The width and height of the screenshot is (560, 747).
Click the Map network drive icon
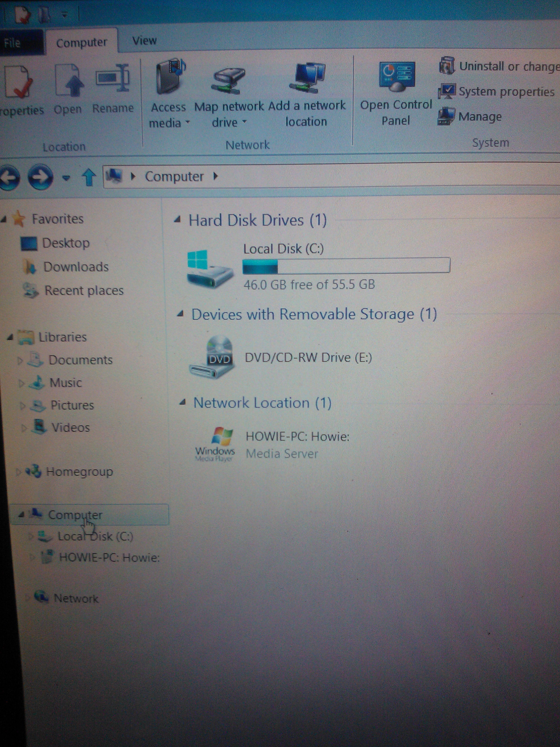click(229, 80)
